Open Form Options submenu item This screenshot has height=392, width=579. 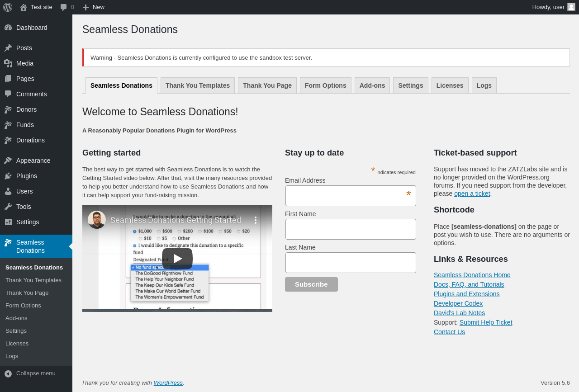pos(36,306)
